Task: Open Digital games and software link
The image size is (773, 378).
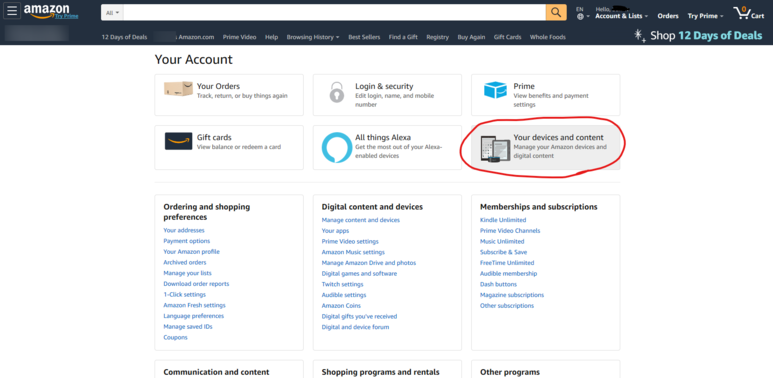Action: click(x=359, y=274)
